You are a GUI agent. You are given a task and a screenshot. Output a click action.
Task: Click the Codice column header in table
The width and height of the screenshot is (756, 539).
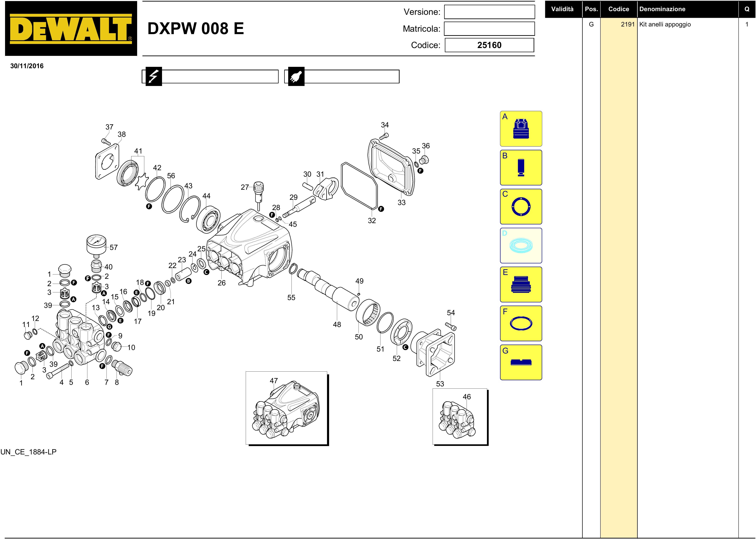[x=619, y=9]
